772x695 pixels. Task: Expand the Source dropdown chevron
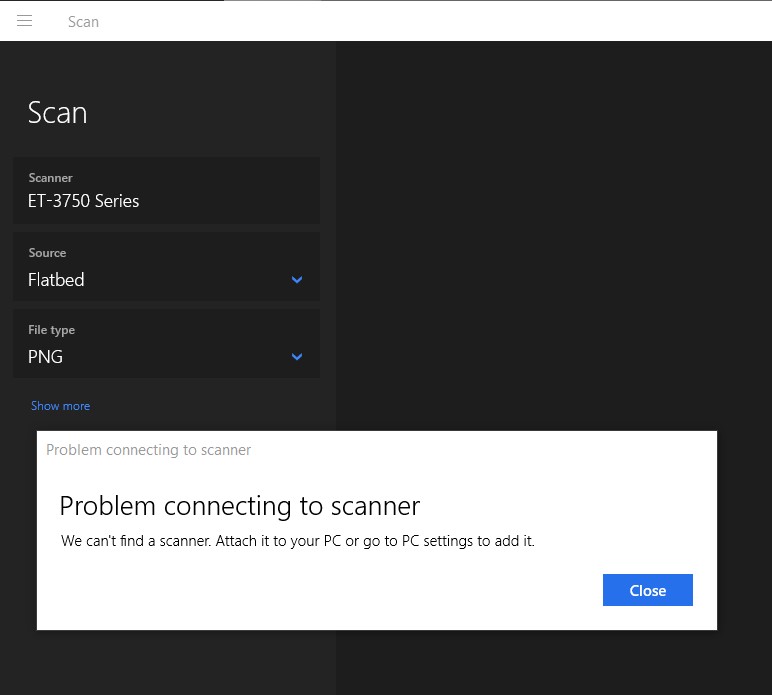(x=297, y=280)
